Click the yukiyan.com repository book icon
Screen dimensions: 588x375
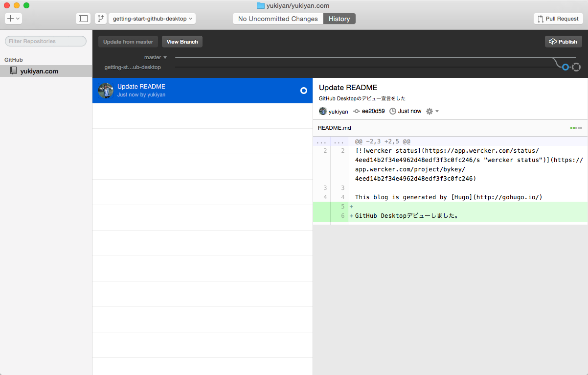coord(13,70)
